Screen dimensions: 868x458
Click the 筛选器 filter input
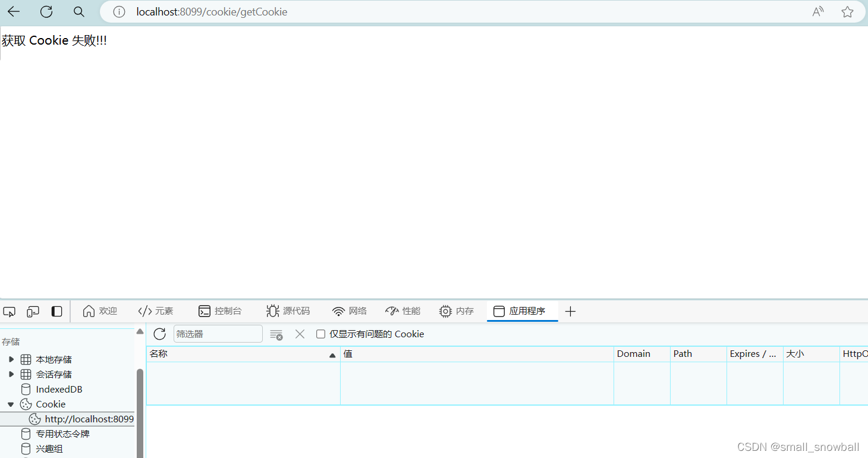218,334
